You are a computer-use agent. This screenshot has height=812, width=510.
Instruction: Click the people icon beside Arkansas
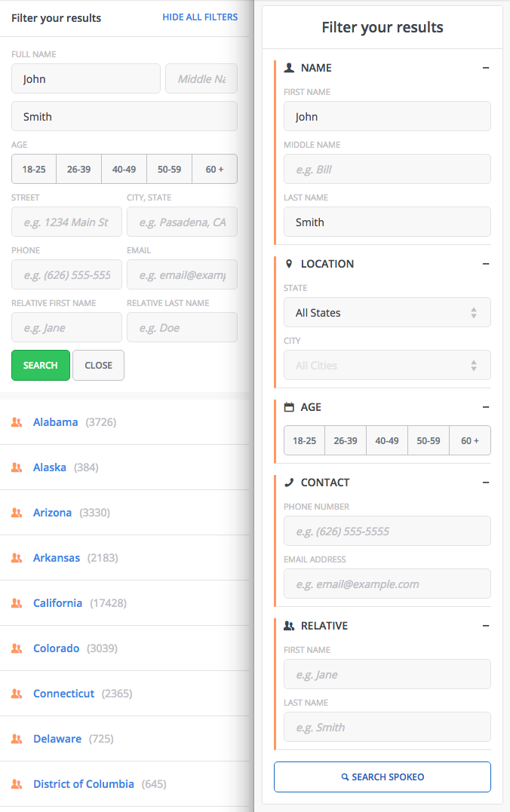17,558
